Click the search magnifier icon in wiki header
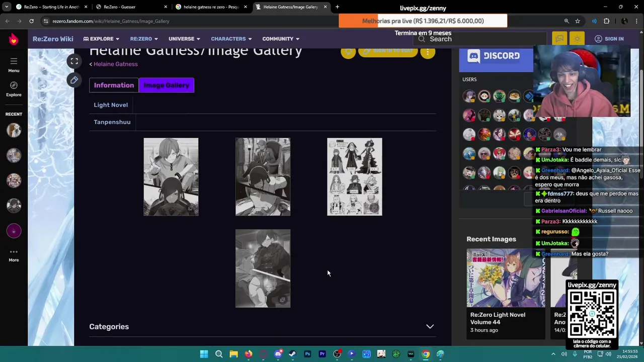Viewport: 644px width, 362px height. (421, 39)
